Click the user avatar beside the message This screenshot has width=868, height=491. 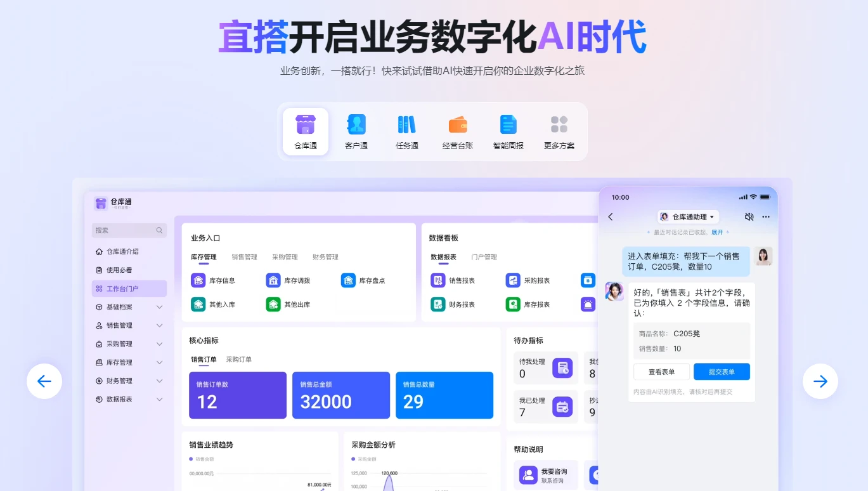pos(763,256)
